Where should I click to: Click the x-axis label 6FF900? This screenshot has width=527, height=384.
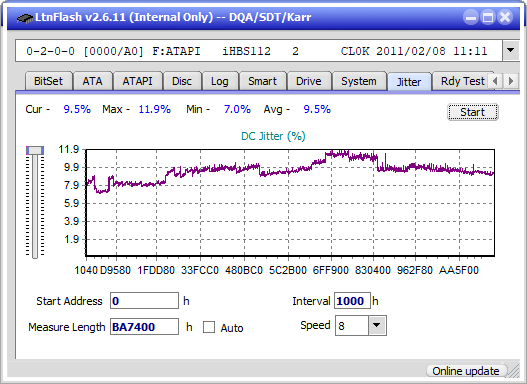click(331, 270)
